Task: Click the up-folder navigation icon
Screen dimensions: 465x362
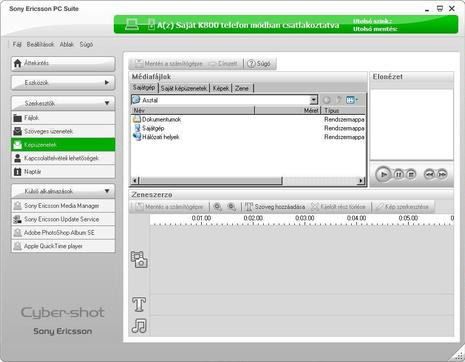Action: click(339, 100)
